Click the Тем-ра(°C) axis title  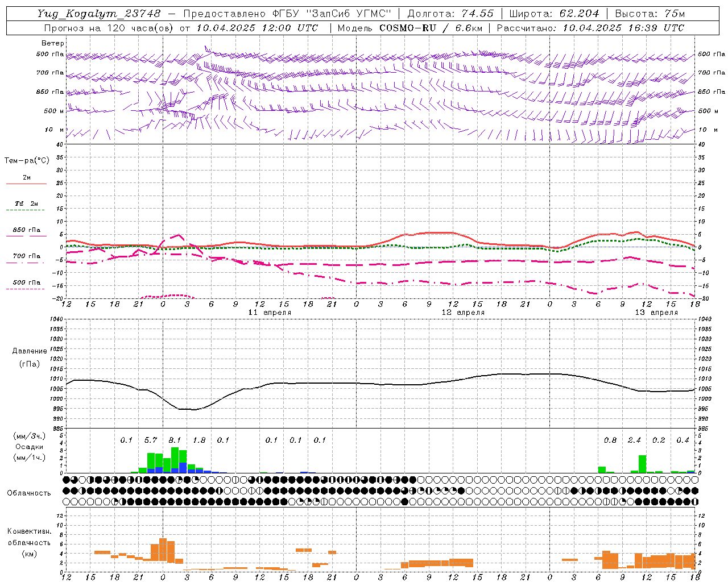[27, 161]
